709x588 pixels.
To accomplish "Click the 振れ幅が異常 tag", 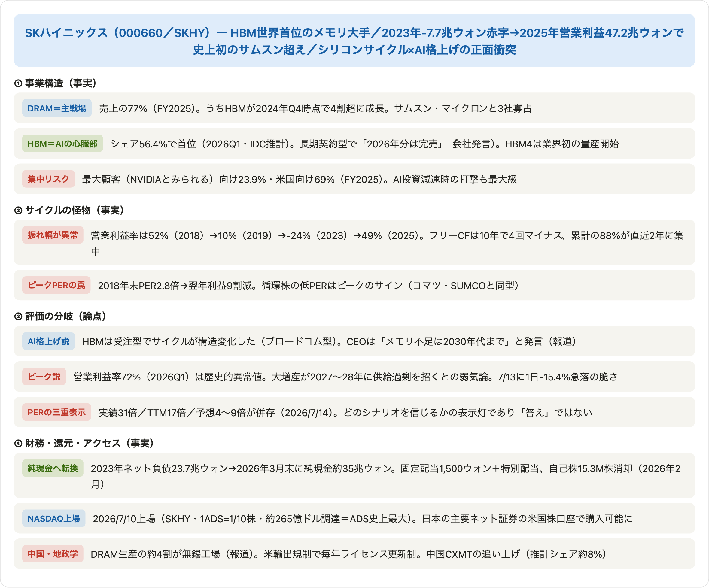I will (53, 235).
